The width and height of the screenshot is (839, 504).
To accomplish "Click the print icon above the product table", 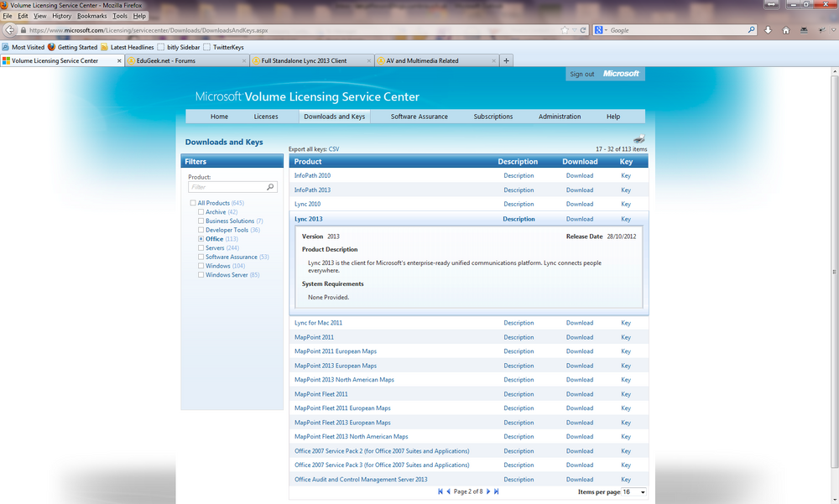I will click(x=638, y=139).
